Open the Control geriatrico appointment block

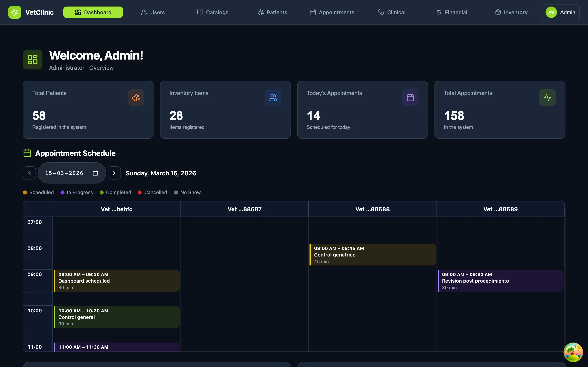click(372, 255)
